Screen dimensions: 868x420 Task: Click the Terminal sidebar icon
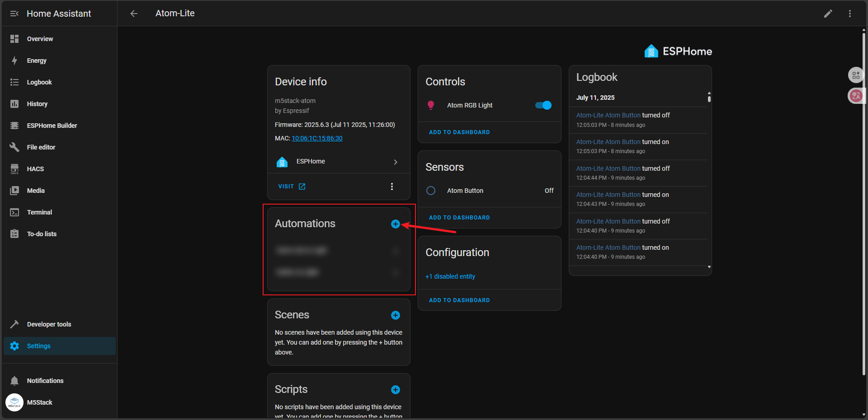click(x=14, y=212)
